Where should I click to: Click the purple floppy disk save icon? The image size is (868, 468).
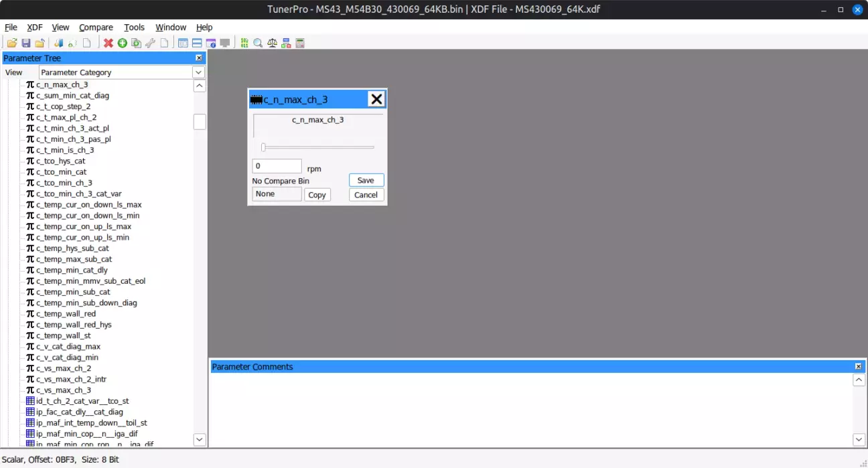pyautogui.click(x=26, y=44)
